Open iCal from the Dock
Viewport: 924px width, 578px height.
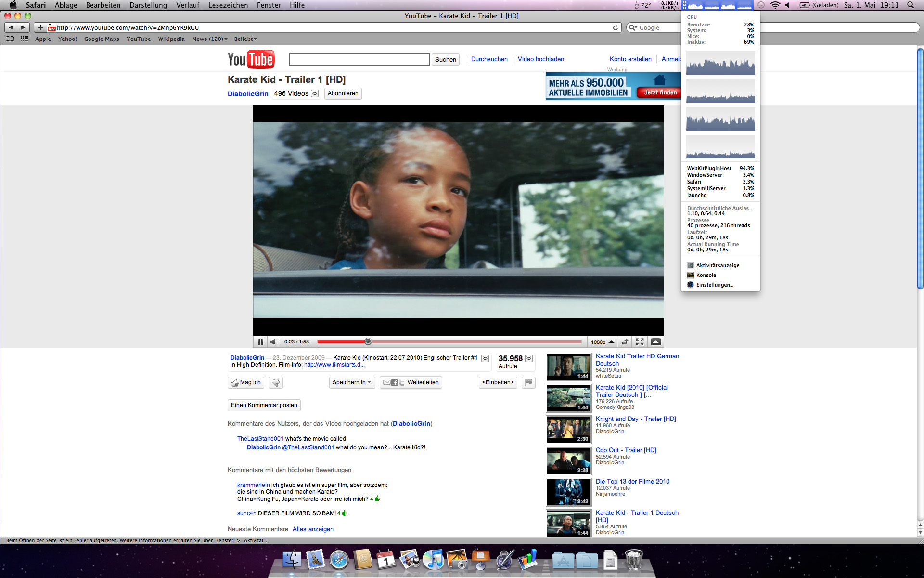[386, 560]
